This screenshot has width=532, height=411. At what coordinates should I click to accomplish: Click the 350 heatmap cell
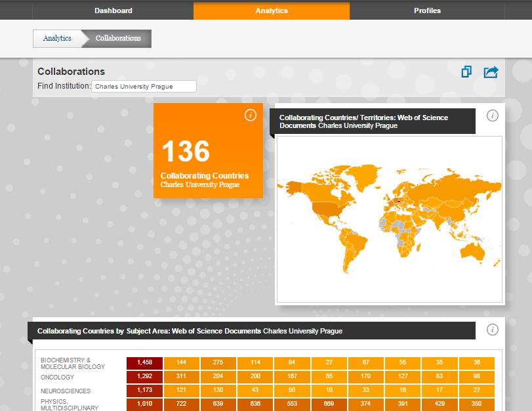[x=477, y=404]
